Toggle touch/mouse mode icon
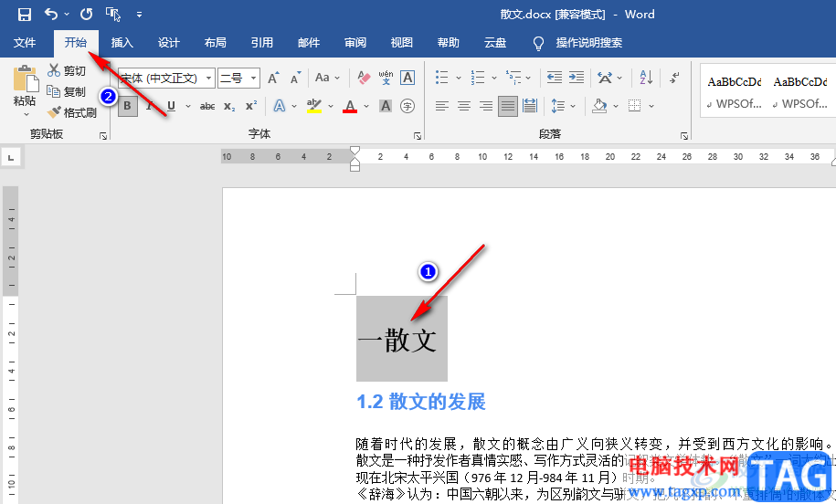The width and height of the screenshot is (836, 504). (x=112, y=15)
